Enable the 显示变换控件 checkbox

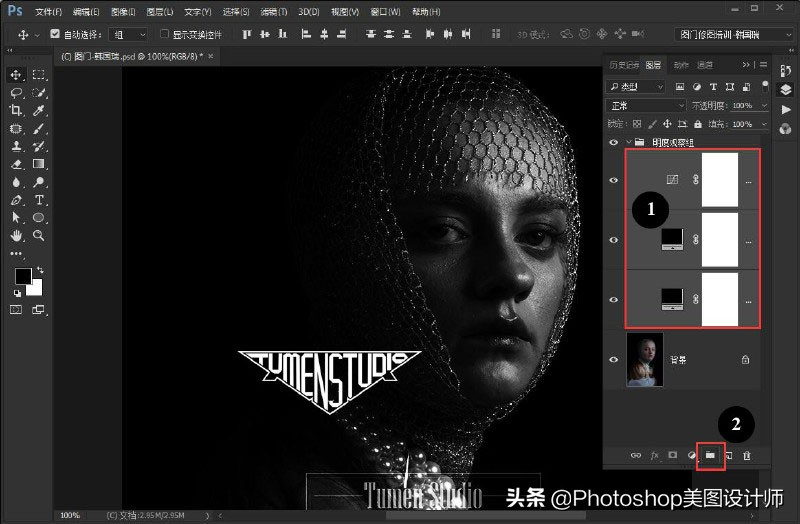[x=165, y=34]
